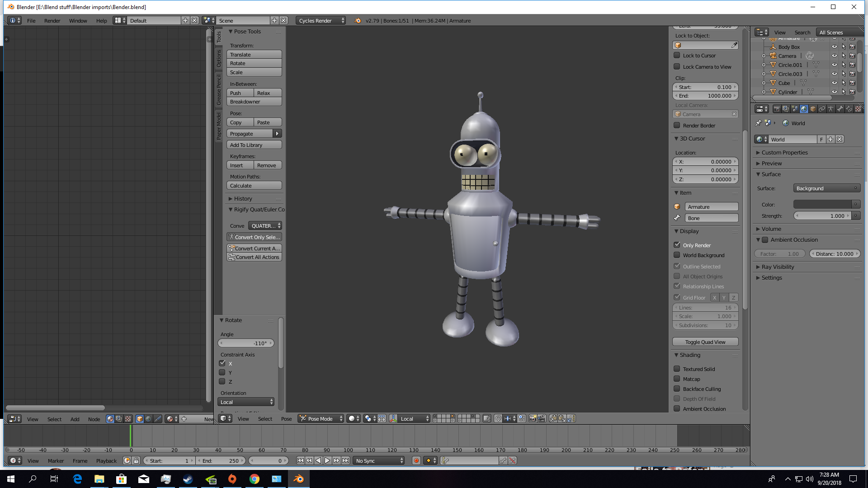868x488 pixels.
Task: Open the Object properties tab cube icon
Action: tap(813, 109)
